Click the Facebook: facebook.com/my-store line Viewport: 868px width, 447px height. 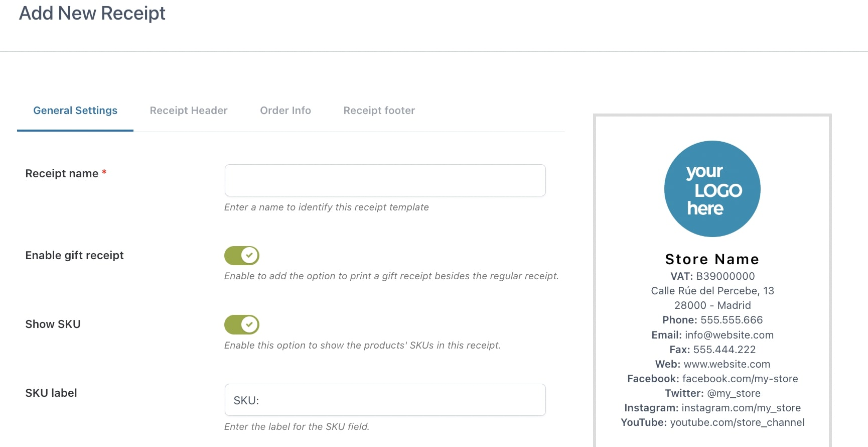[712, 379]
